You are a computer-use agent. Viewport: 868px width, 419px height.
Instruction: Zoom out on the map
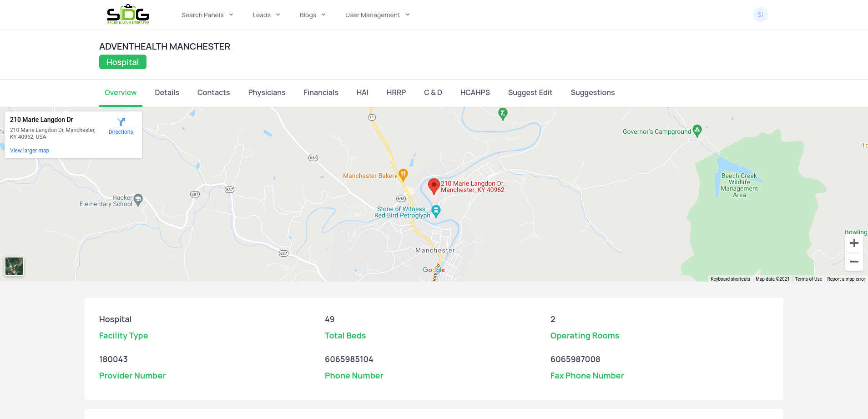click(x=854, y=262)
